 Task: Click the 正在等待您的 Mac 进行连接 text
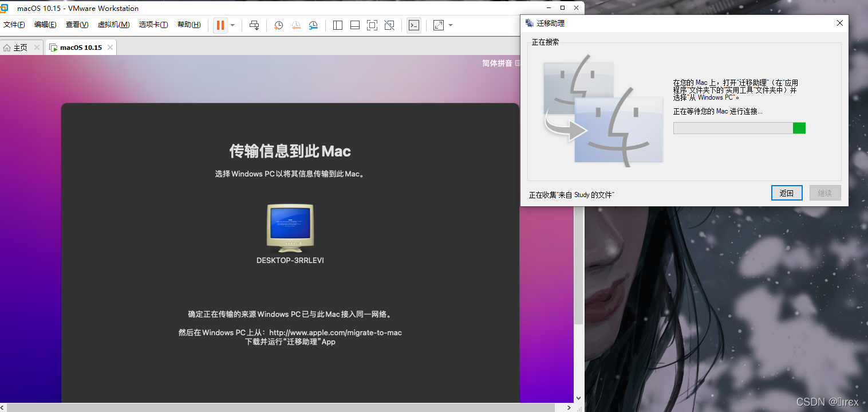[717, 111]
